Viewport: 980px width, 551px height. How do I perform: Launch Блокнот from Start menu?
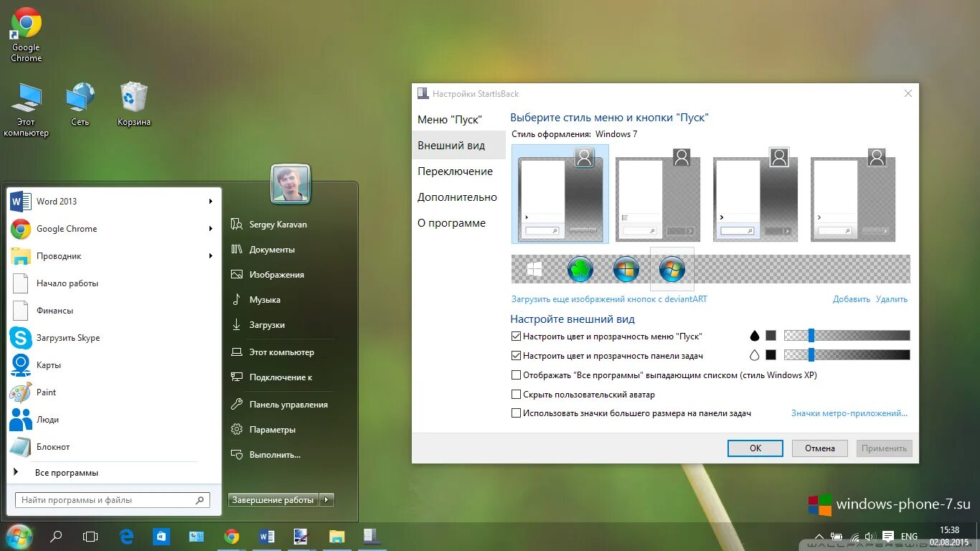114,447
